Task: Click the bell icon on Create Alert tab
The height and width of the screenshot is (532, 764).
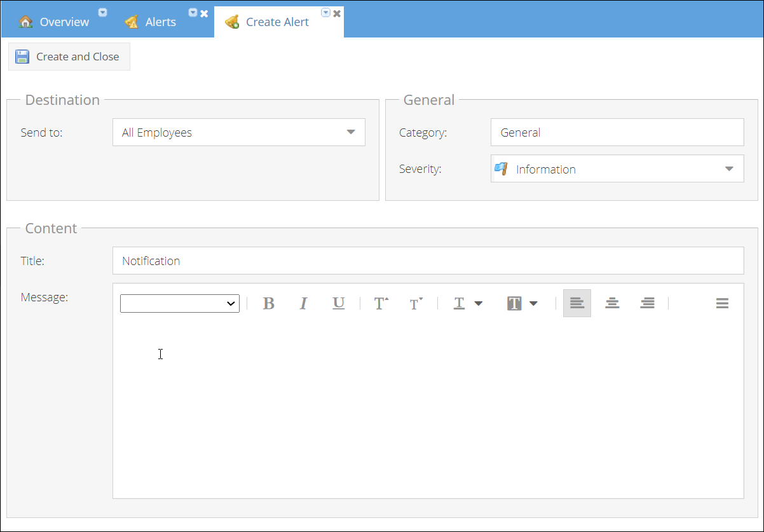Action: [232, 22]
